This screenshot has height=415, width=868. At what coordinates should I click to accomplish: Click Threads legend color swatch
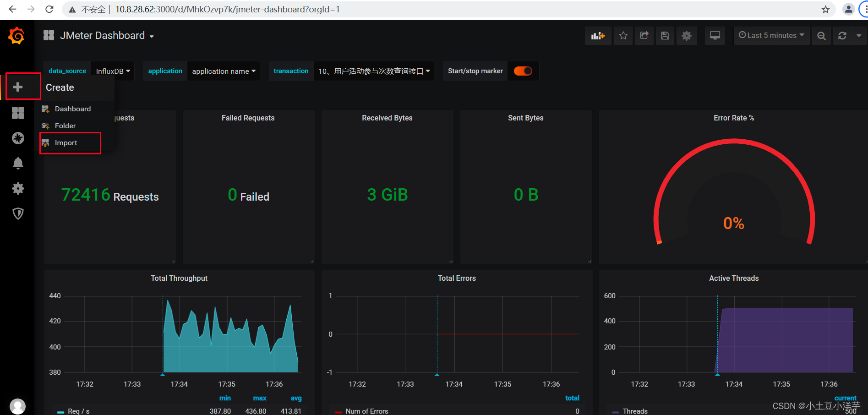[616, 412]
